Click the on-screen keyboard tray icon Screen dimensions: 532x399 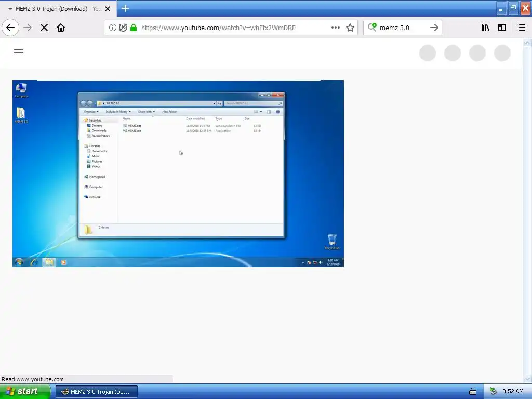472,392
